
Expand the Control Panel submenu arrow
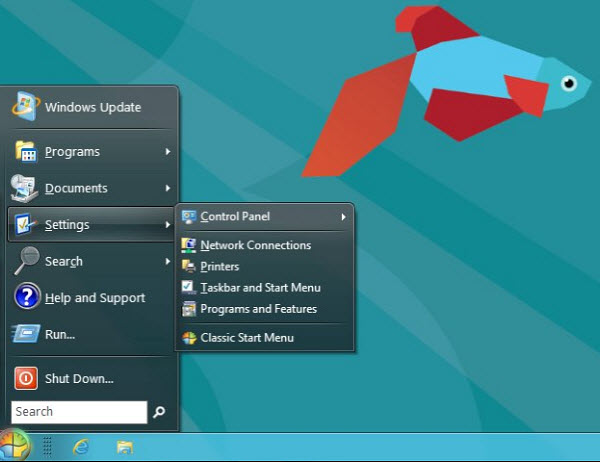pyautogui.click(x=343, y=216)
